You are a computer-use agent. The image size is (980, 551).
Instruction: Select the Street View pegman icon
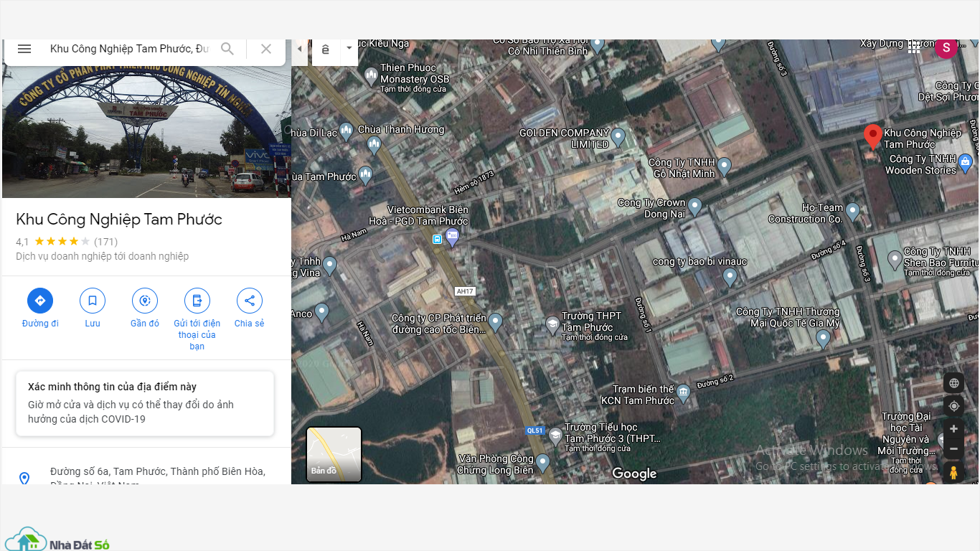tap(953, 473)
